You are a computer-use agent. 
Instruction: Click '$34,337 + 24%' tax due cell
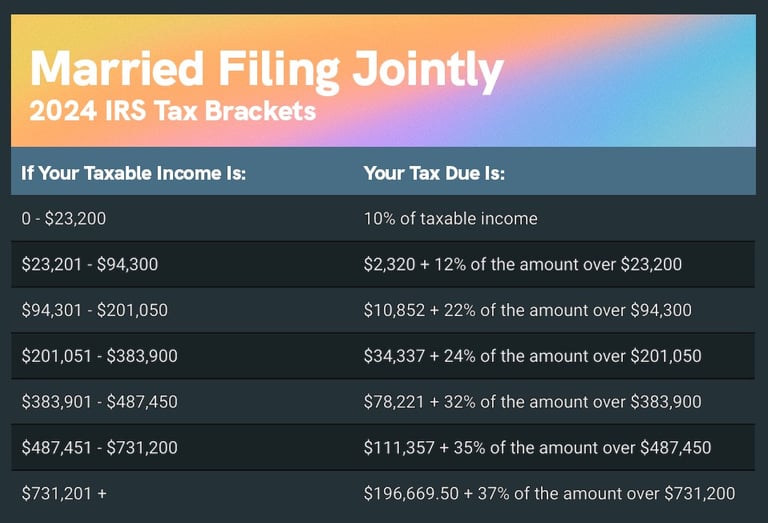pyautogui.click(x=532, y=356)
